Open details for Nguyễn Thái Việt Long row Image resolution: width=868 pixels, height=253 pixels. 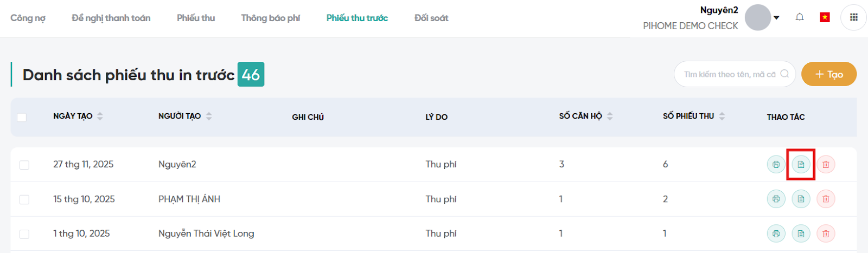point(801,233)
